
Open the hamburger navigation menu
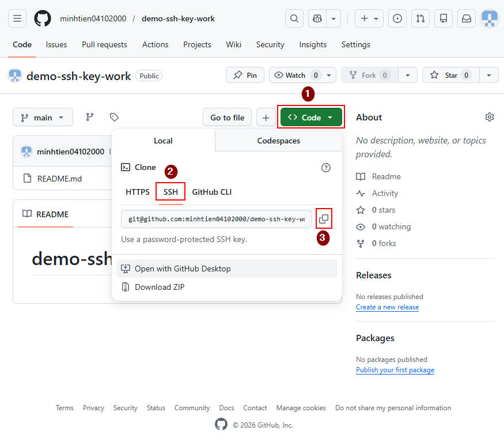(x=17, y=18)
